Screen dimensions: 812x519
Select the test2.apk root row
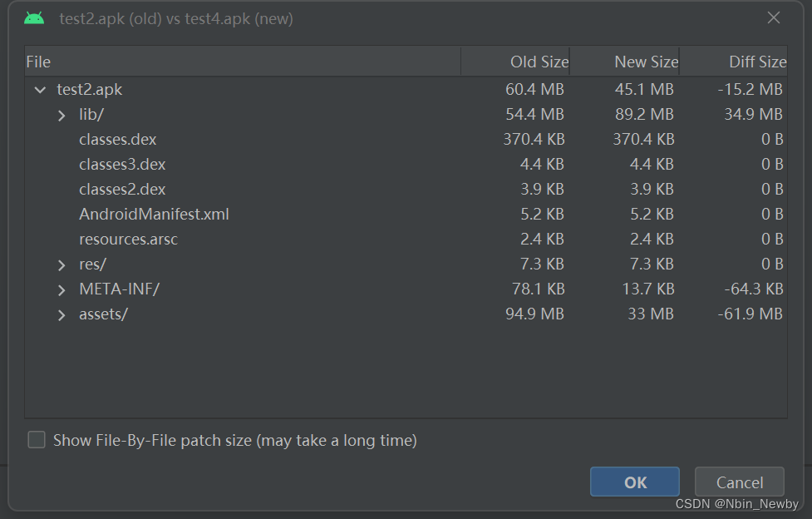(x=90, y=90)
